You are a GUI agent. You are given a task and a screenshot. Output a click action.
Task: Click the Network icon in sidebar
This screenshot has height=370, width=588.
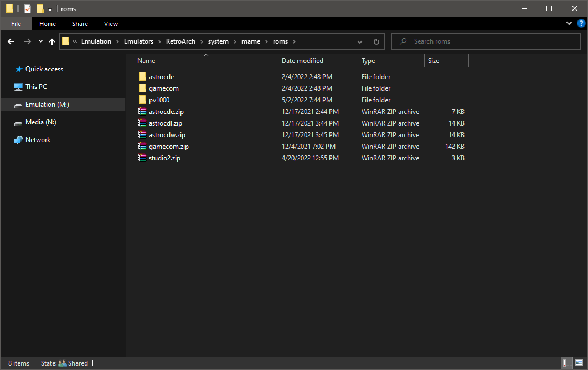(18, 140)
